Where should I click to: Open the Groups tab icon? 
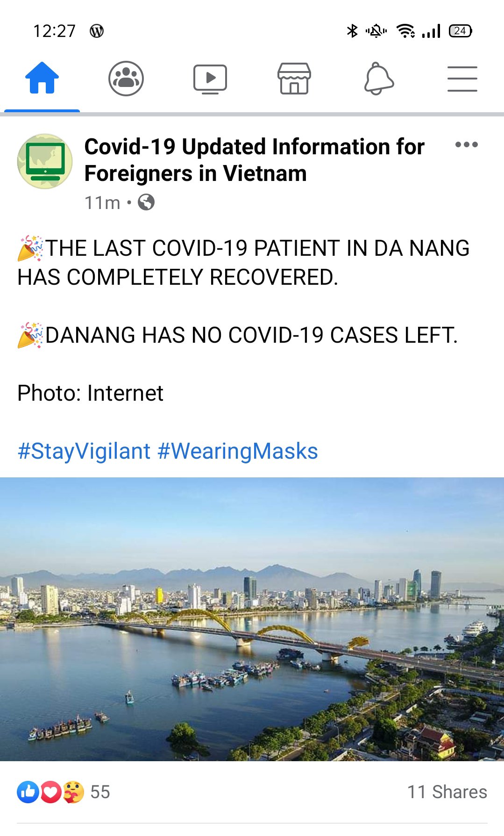coord(126,79)
